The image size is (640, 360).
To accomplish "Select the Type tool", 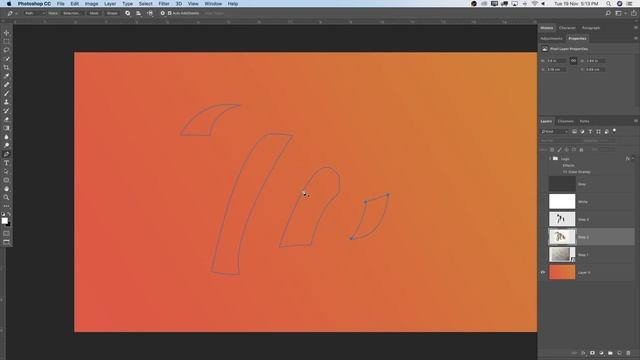I will coord(6,163).
